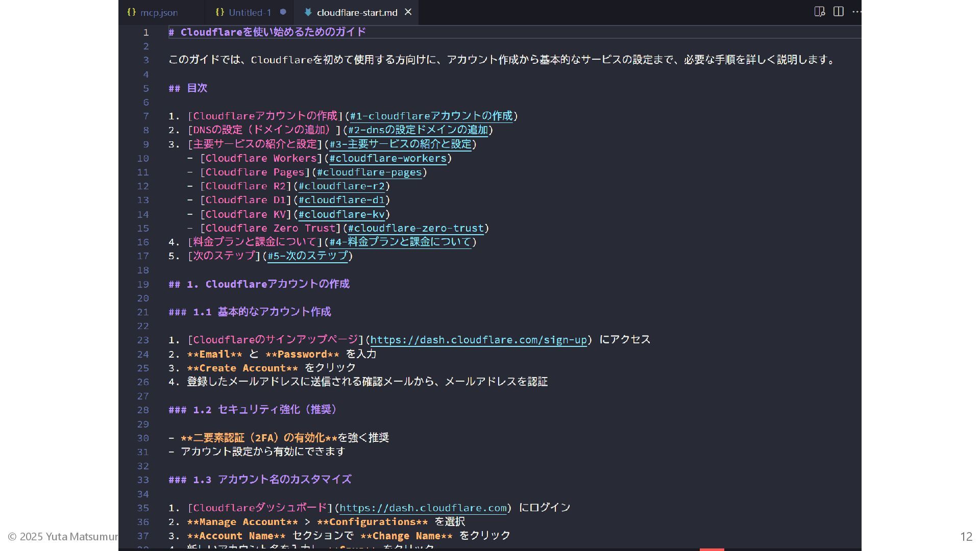The width and height of the screenshot is (980, 551).
Task: Click the link text Cloudflareダッシュボード in brackets
Action: point(260,508)
